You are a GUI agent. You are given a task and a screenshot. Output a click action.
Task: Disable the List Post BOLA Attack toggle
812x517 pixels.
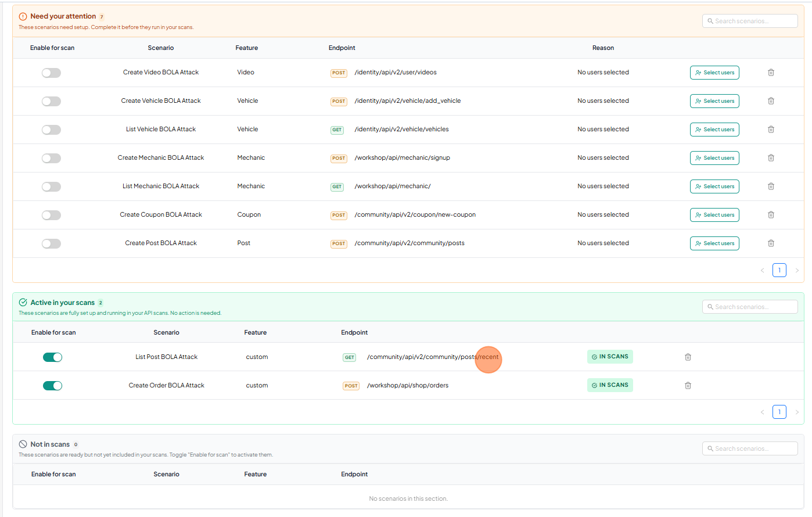pos(52,357)
